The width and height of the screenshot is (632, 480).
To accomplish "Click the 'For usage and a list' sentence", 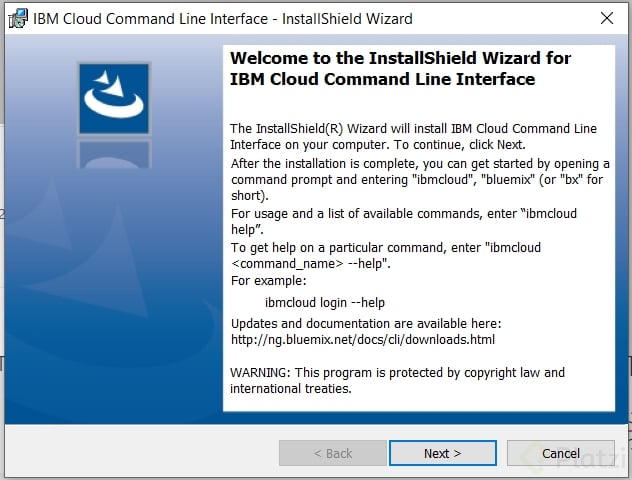I will tap(403, 221).
